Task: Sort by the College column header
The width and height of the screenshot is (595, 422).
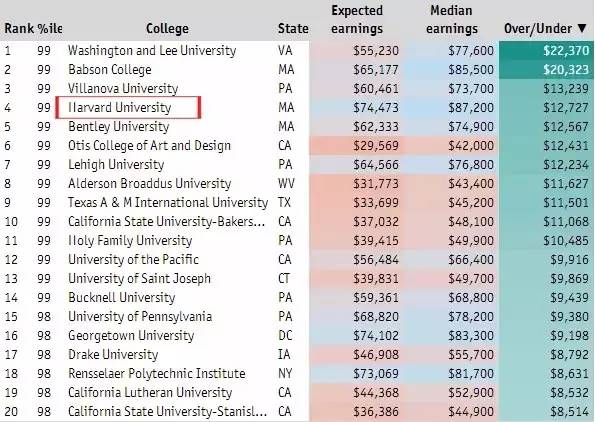Action: coord(167,28)
